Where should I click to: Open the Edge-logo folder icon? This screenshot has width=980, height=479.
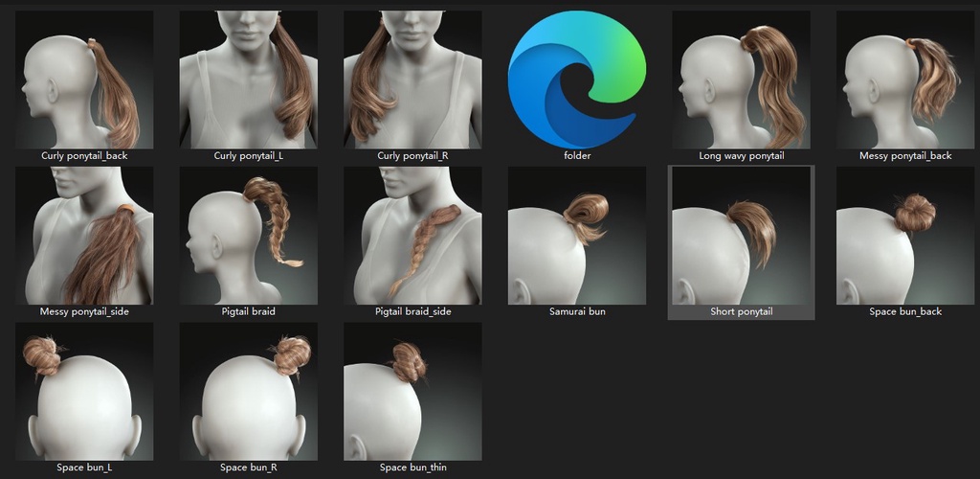[577, 80]
